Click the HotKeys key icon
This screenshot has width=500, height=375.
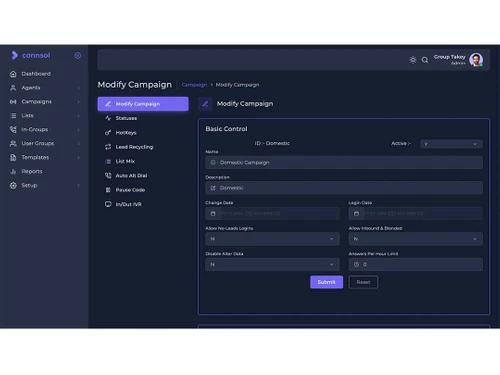(x=108, y=133)
